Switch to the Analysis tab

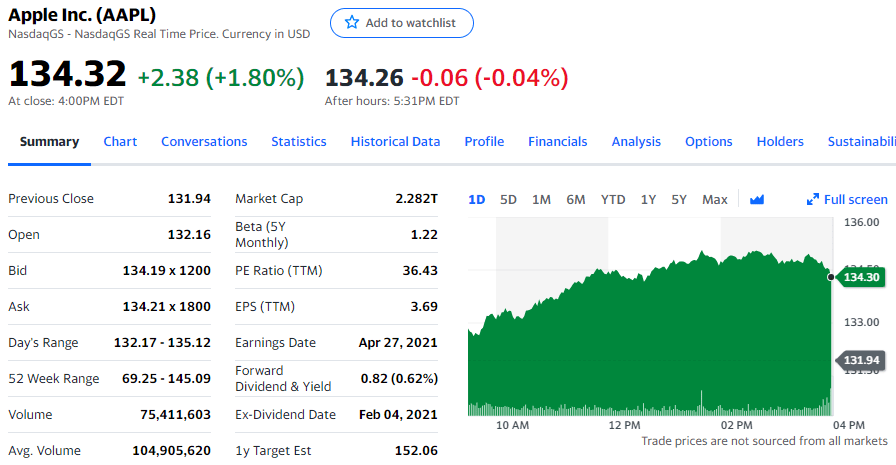click(x=636, y=142)
